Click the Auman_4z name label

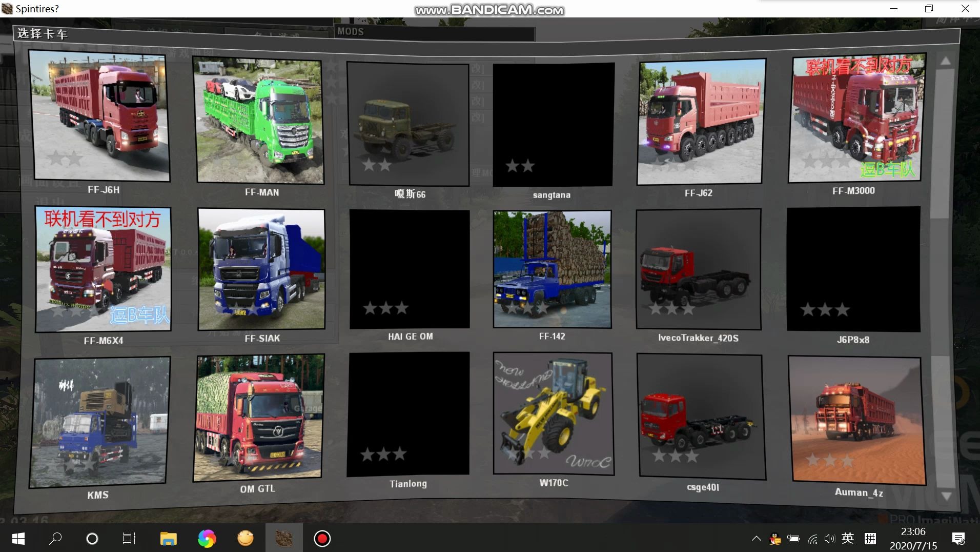tap(859, 492)
